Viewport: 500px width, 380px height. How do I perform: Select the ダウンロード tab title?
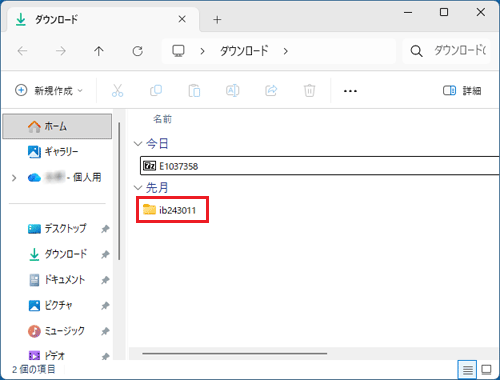click(56, 20)
